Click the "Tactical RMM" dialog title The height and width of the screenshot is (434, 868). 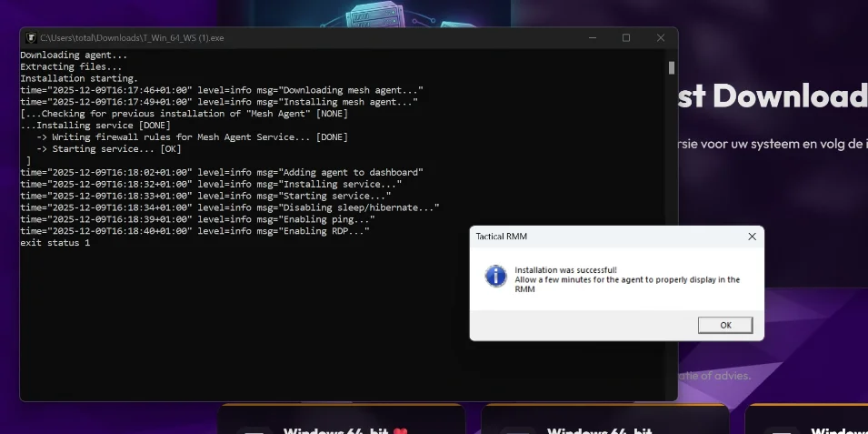point(502,237)
